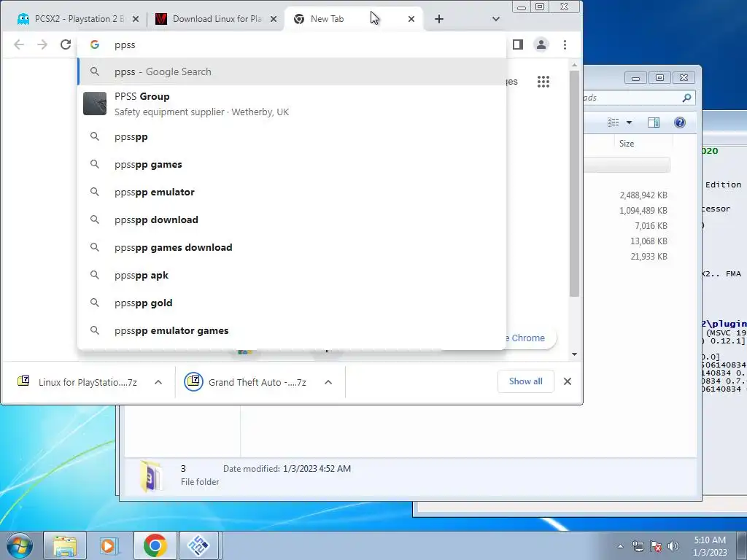Switch to the PCSX2 Playstation 2 tab
The width and height of the screenshot is (747, 560).
point(76,19)
